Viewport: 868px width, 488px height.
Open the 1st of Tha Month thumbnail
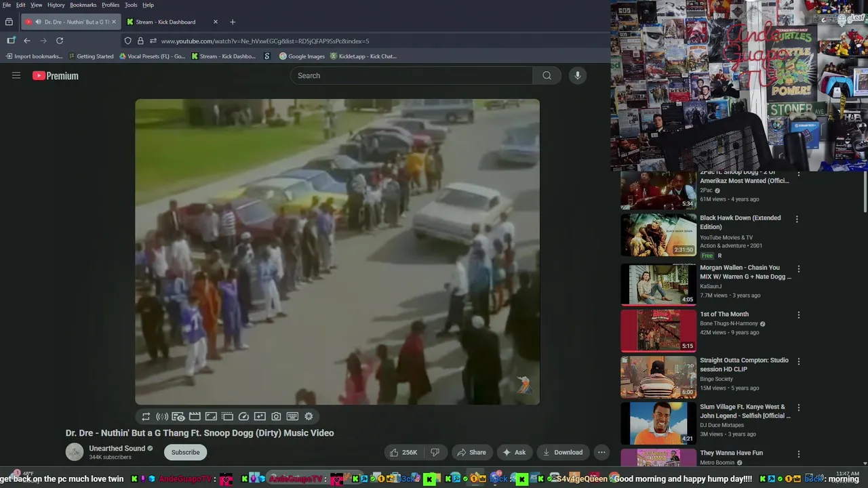tap(658, 331)
